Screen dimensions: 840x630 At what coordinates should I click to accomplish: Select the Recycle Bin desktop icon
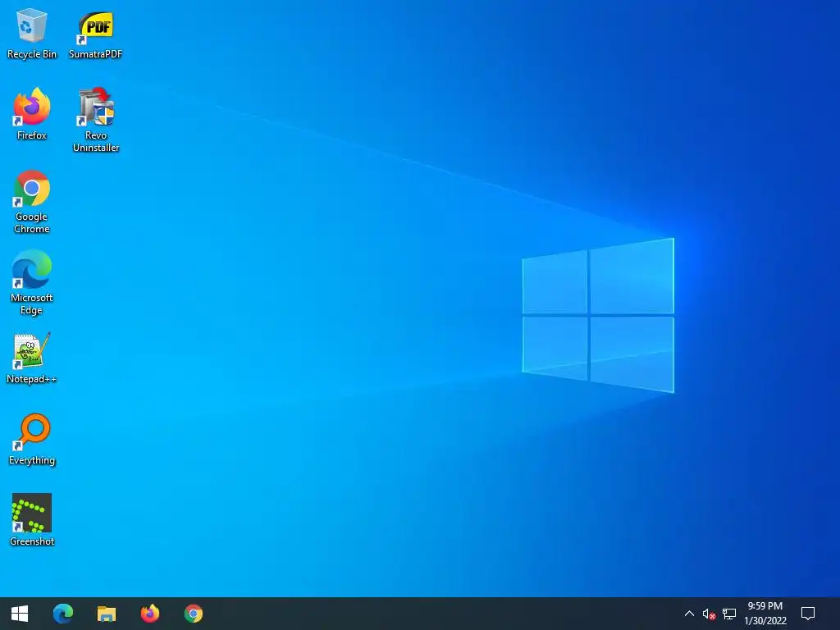(32, 33)
